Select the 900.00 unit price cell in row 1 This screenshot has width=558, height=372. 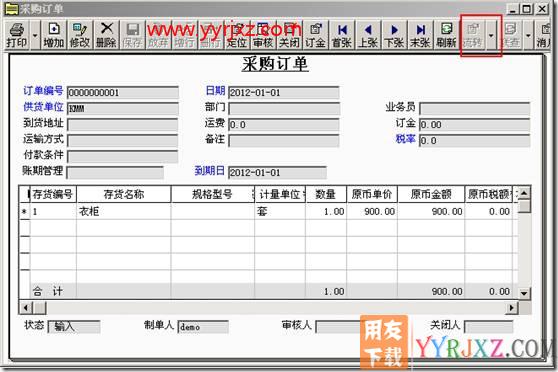[x=372, y=211]
